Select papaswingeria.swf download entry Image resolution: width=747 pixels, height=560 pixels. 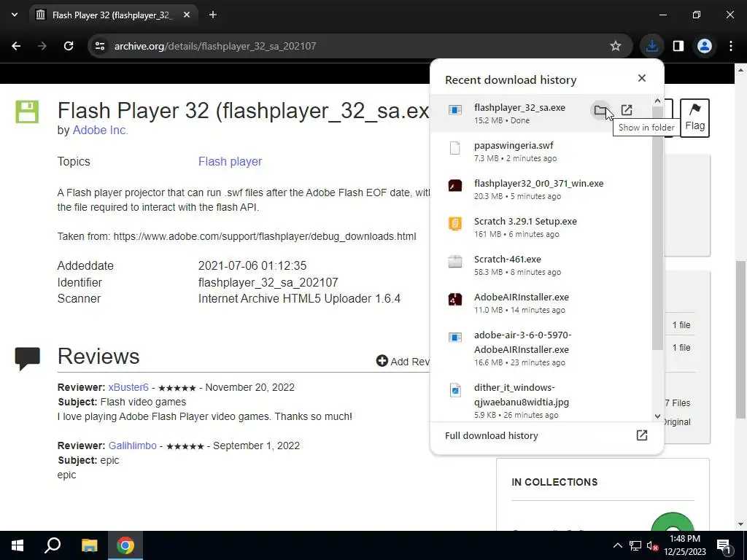541,152
